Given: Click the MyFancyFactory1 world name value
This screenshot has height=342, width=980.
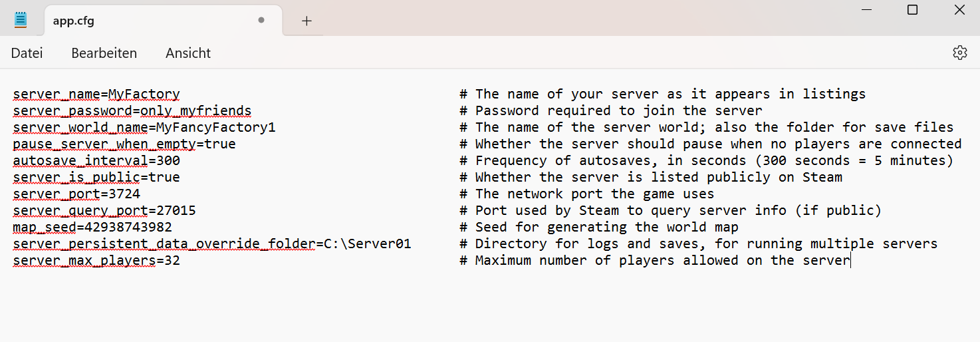Looking at the screenshot, I should 216,128.
